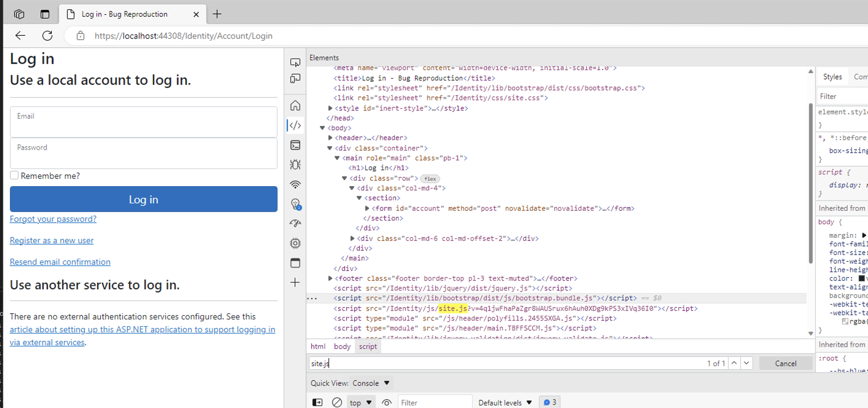This screenshot has height=408, width=868.
Task: Collapse the div class row node
Action: [x=344, y=178]
